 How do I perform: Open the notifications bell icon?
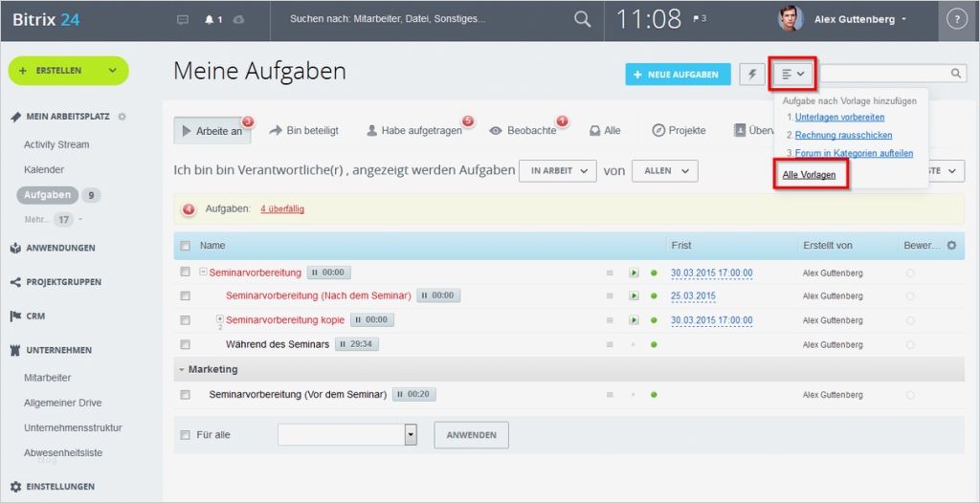click(x=210, y=19)
